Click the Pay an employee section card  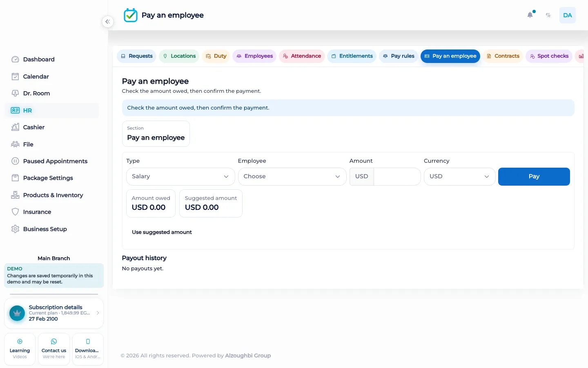[156, 134]
